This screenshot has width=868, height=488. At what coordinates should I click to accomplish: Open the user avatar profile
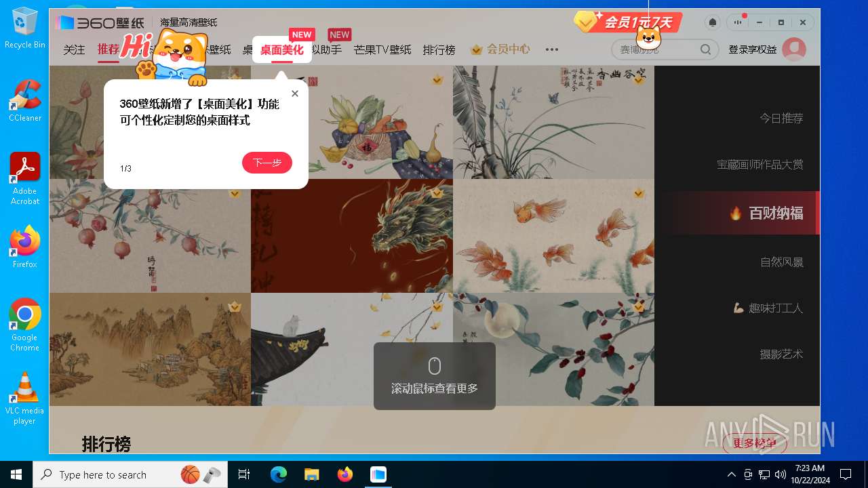[794, 49]
